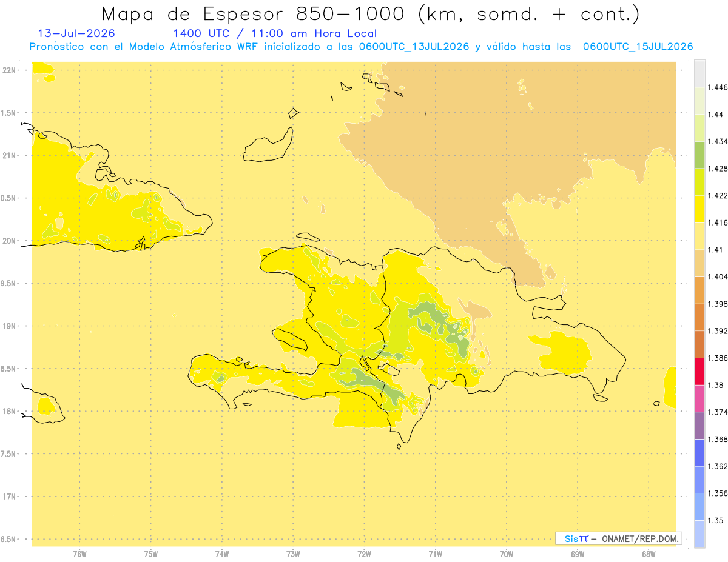This screenshot has width=728, height=562.
Task: Click the map title 'Mapa de Espesor 850-1000'
Action: click(x=256, y=14)
